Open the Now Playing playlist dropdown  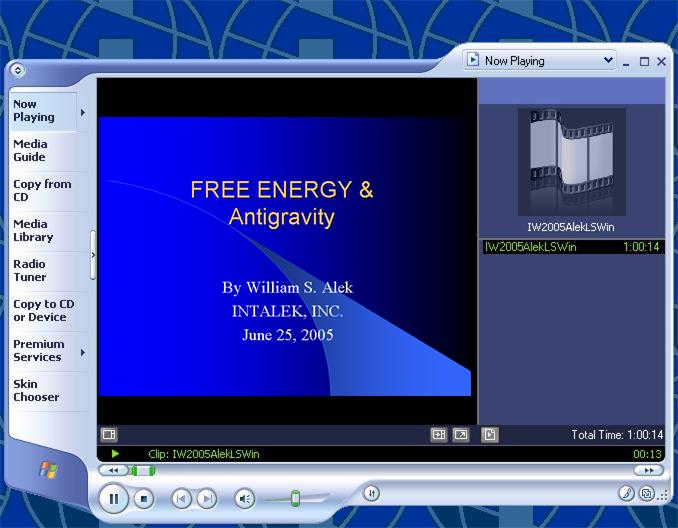539,61
